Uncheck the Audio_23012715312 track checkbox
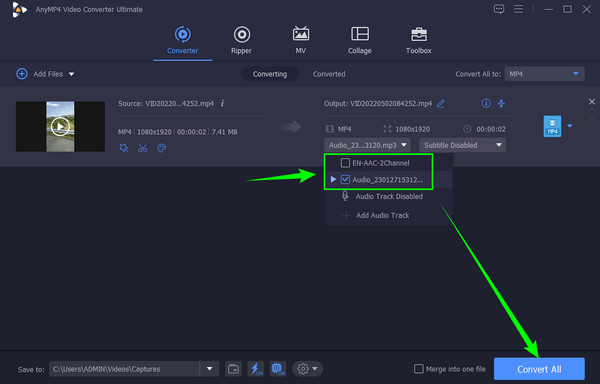The width and height of the screenshot is (600, 384). (x=345, y=179)
